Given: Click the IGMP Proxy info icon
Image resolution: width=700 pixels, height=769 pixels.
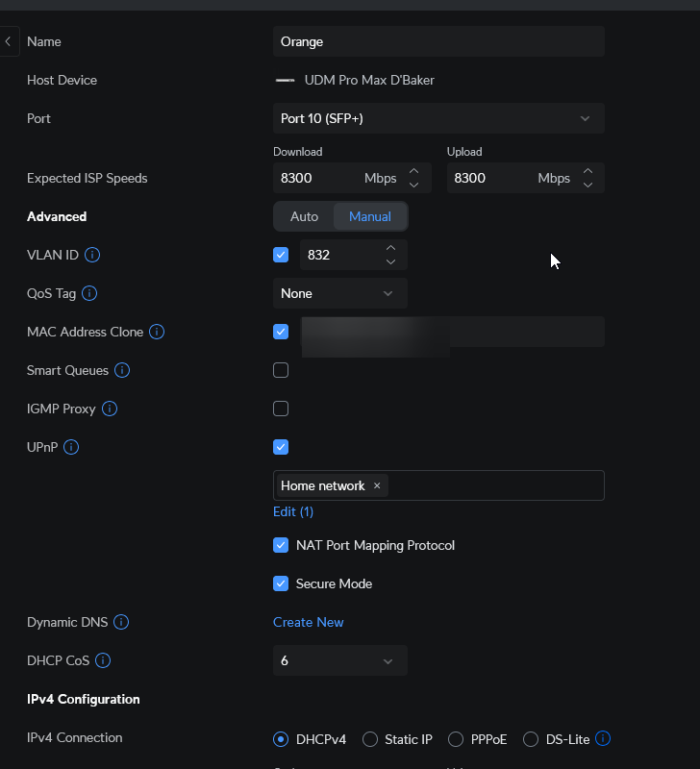Looking at the screenshot, I should point(110,409).
